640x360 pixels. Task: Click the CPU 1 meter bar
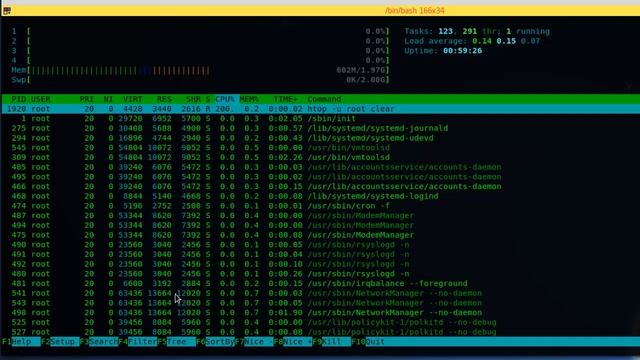[x=200, y=31]
